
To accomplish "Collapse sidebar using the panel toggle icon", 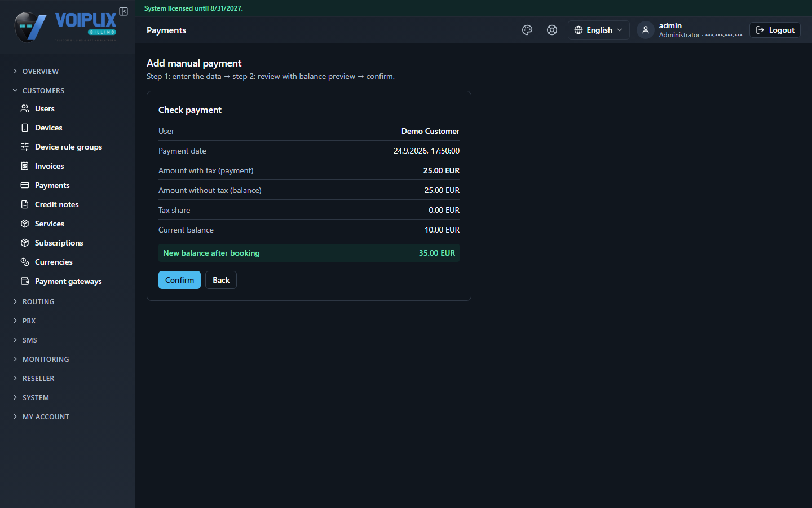I will [x=123, y=11].
